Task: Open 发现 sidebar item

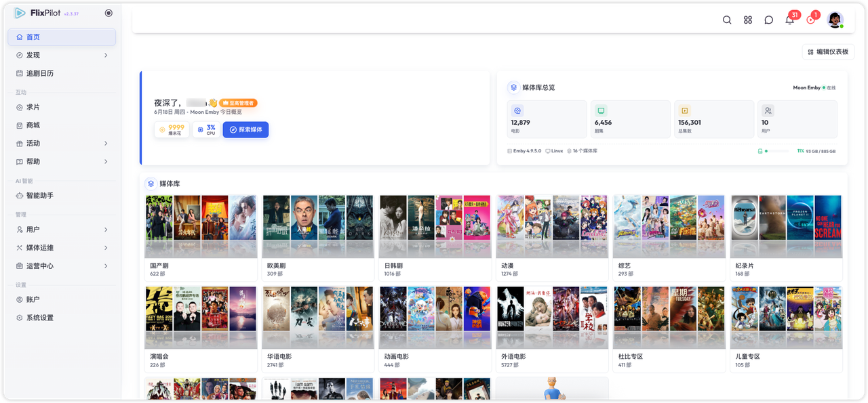Action: click(62, 55)
